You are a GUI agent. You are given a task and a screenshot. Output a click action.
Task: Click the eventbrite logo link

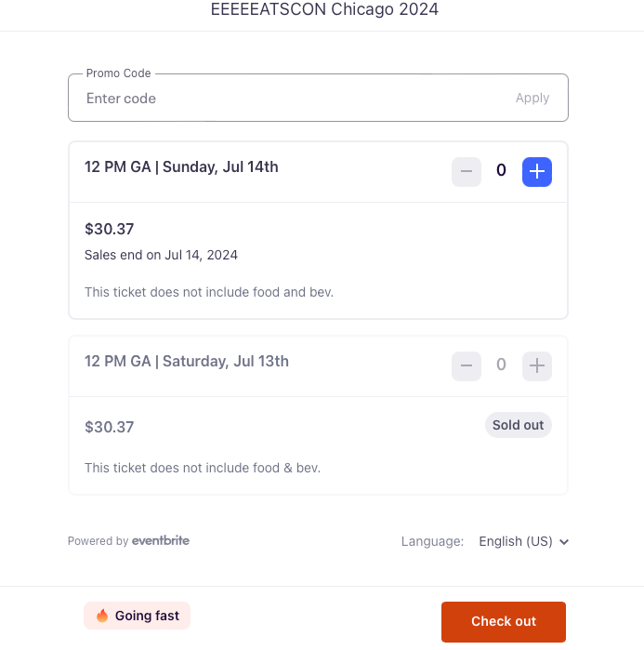click(x=160, y=540)
